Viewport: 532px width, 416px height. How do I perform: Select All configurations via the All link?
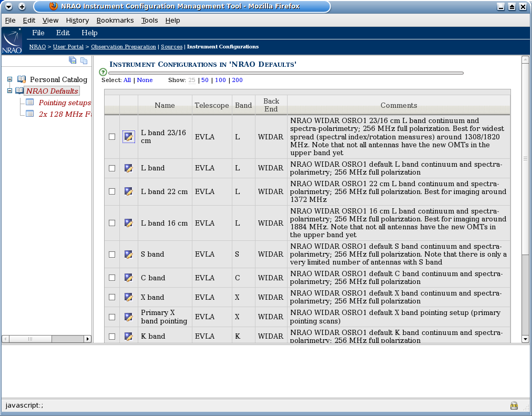coord(127,80)
